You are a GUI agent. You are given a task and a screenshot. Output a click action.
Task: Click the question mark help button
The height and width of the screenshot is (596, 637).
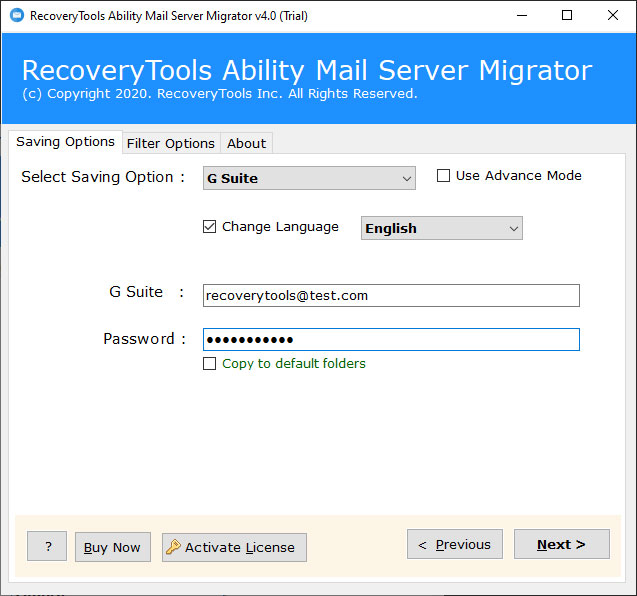(x=47, y=546)
